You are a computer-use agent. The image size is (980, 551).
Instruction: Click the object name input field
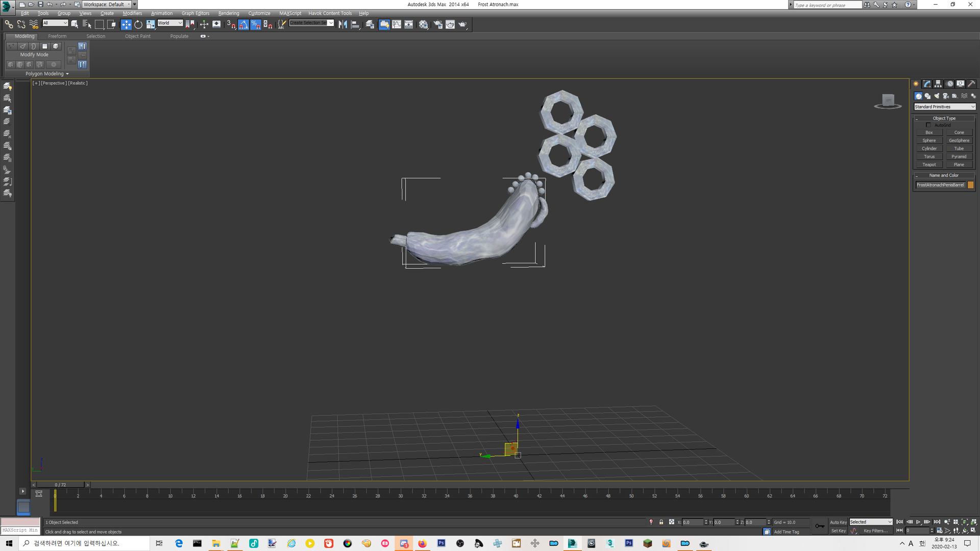940,185
